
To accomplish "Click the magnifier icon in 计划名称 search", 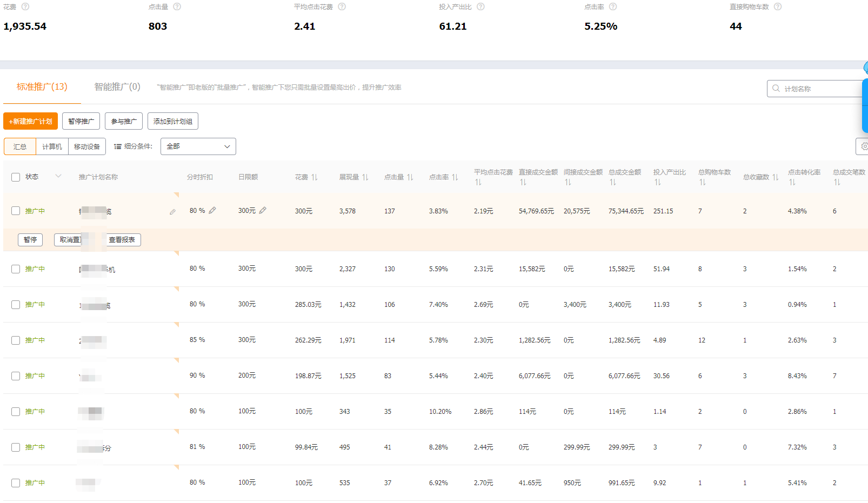I will click(776, 89).
